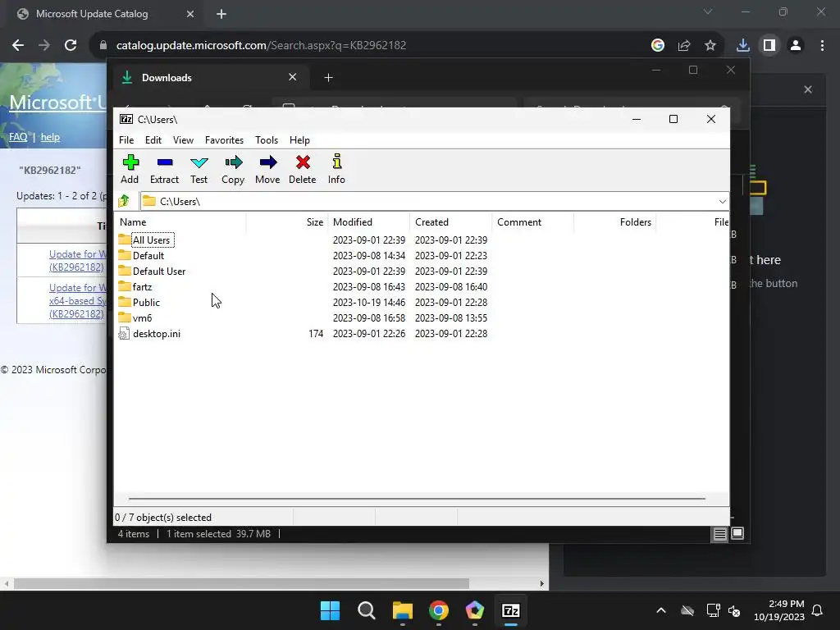This screenshot has width=840, height=630.
Task: Open Chrome profile icon
Action: (796, 46)
